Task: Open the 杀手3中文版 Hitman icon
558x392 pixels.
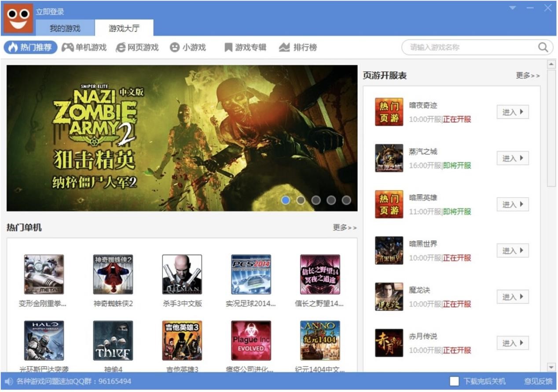Action: tap(182, 275)
